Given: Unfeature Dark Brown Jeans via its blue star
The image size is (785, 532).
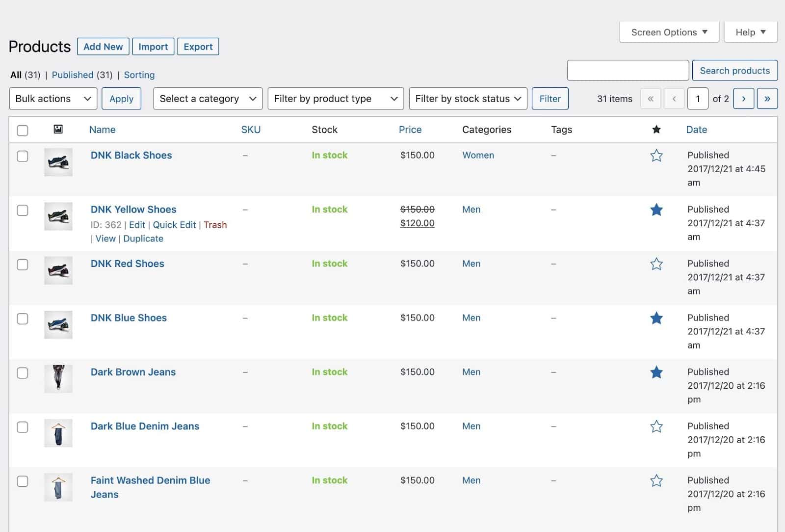Looking at the screenshot, I should 656,372.
